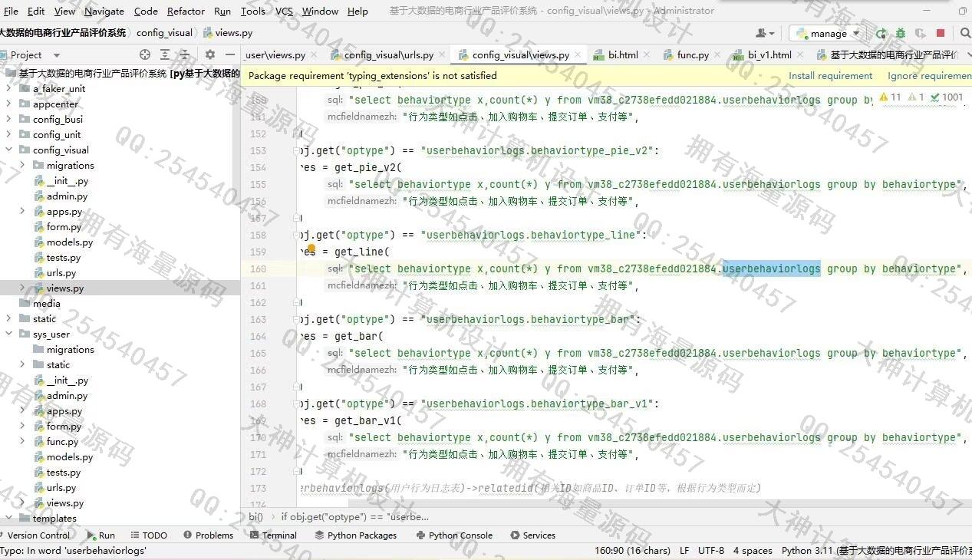Click the editor horizontal scrollbar
The image size is (972, 560).
click(x=660, y=504)
